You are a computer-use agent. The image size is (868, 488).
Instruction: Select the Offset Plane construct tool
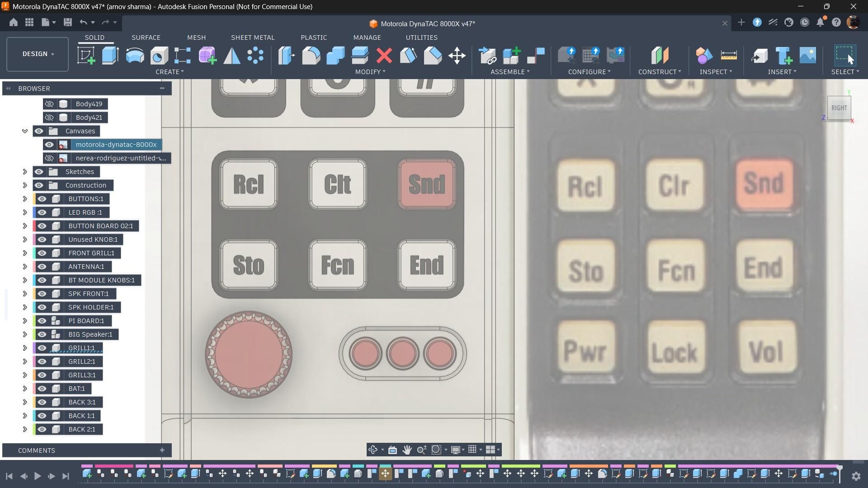(x=660, y=56)
